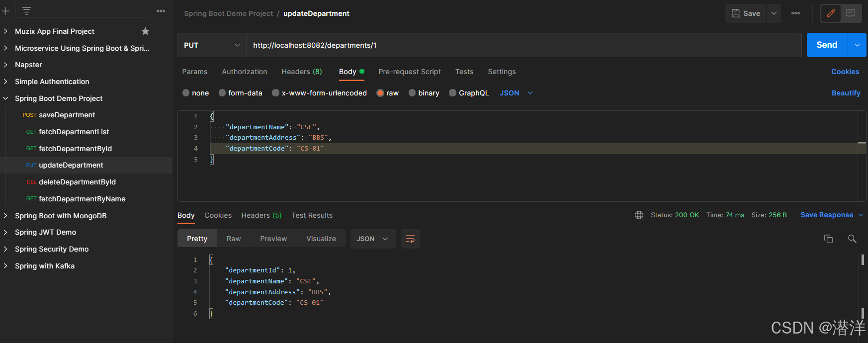Select the Pretty response view
Screen dimensions: 868x343
[x=197, y=239]
